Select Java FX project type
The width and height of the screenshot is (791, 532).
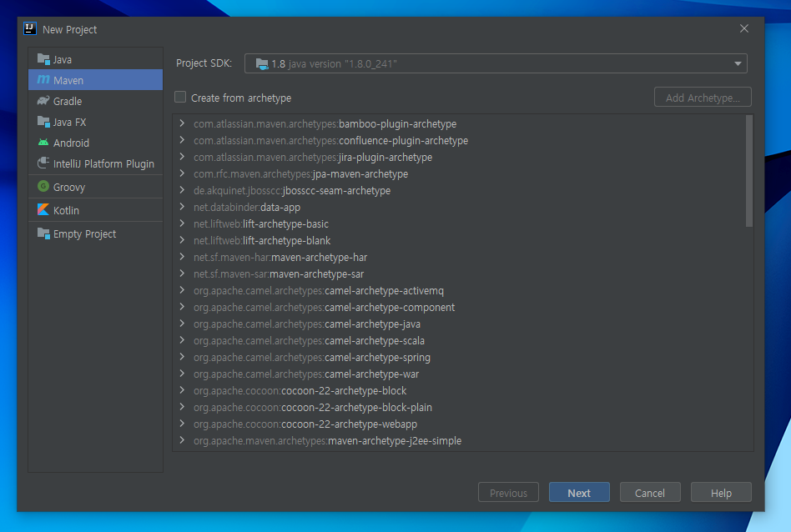[95, 122]
